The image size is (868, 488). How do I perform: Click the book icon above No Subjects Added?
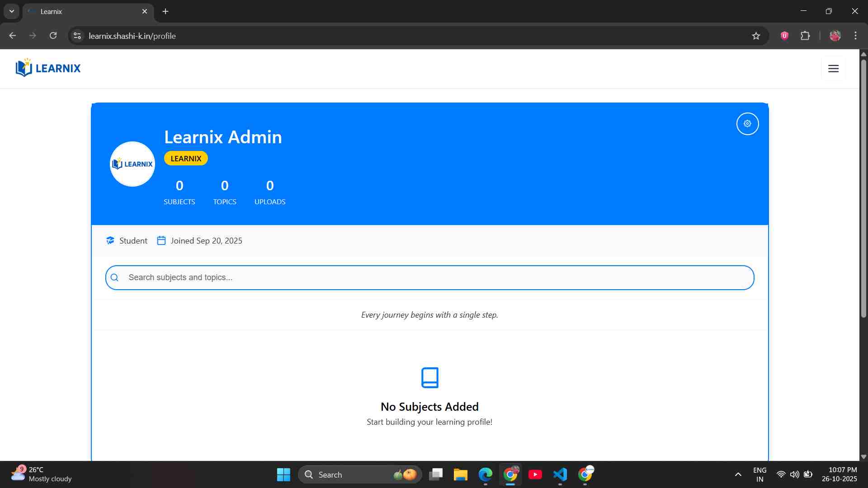tap(429, 377)
